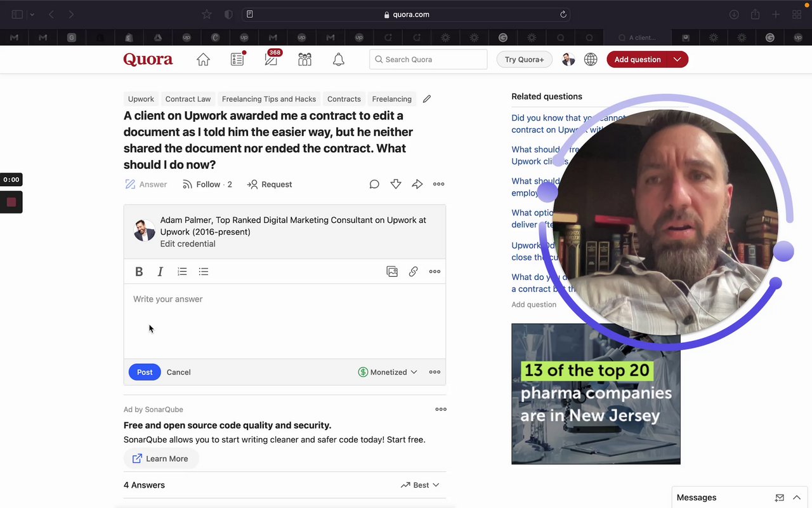The height and width of the screenshot is (508, 812).
Task: Compose a new message icon
Action: coord(780,498)
